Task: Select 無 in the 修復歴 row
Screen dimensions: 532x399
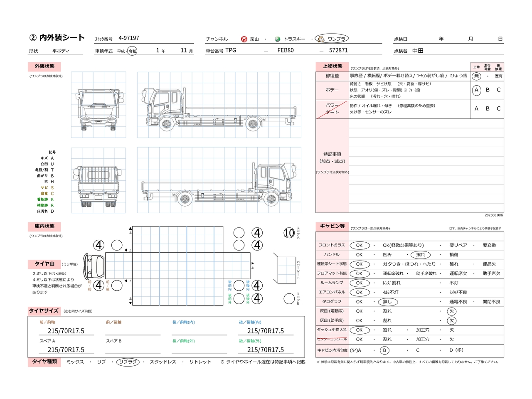Action: pos(476,76)
